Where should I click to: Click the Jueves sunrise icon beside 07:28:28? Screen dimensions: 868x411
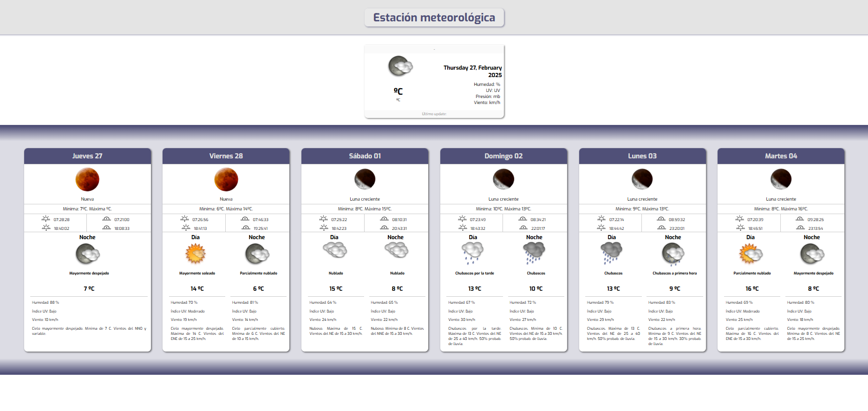[x=46, y=219]
